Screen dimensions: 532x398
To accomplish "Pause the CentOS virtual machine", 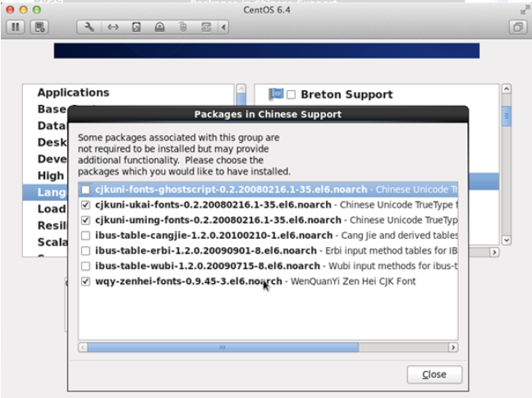I will coord(15,27).
